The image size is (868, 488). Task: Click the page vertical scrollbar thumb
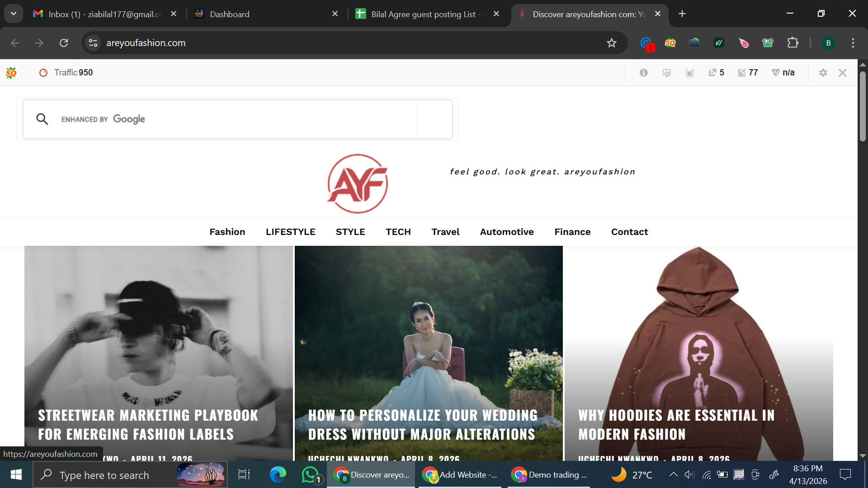863,106
